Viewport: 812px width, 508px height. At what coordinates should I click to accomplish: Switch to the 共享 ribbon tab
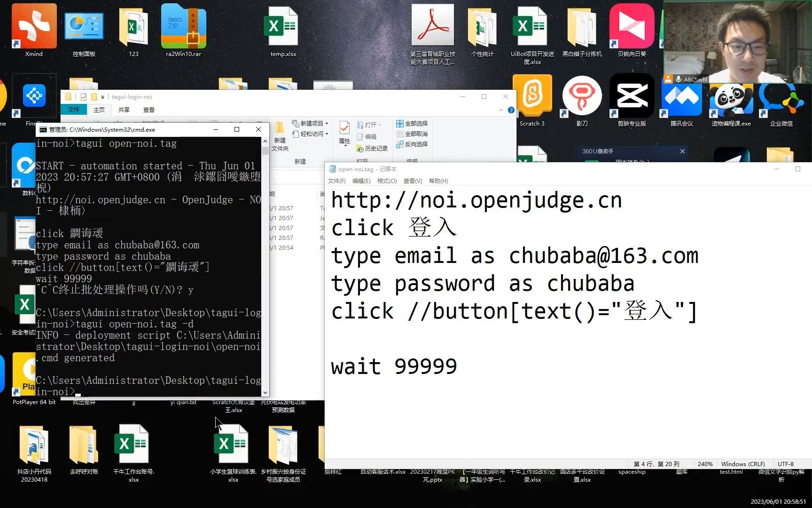pos(124,110)
